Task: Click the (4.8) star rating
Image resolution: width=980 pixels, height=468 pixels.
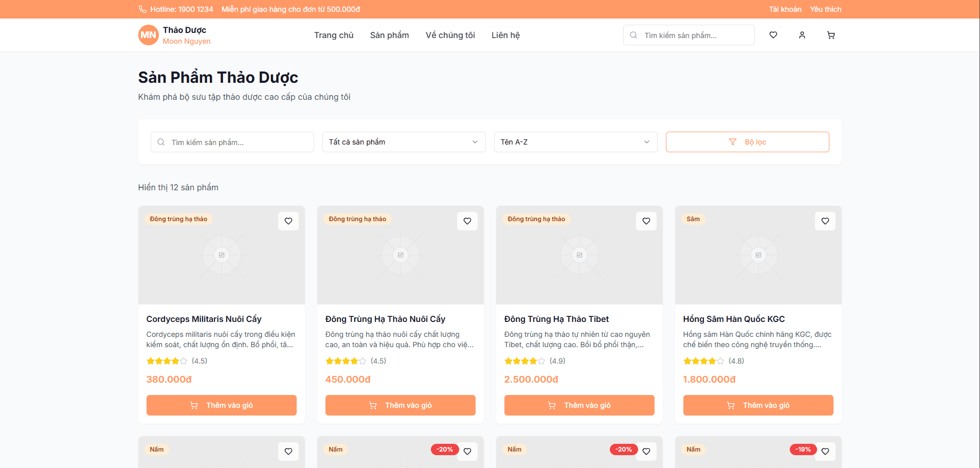Action: [714, 361]
